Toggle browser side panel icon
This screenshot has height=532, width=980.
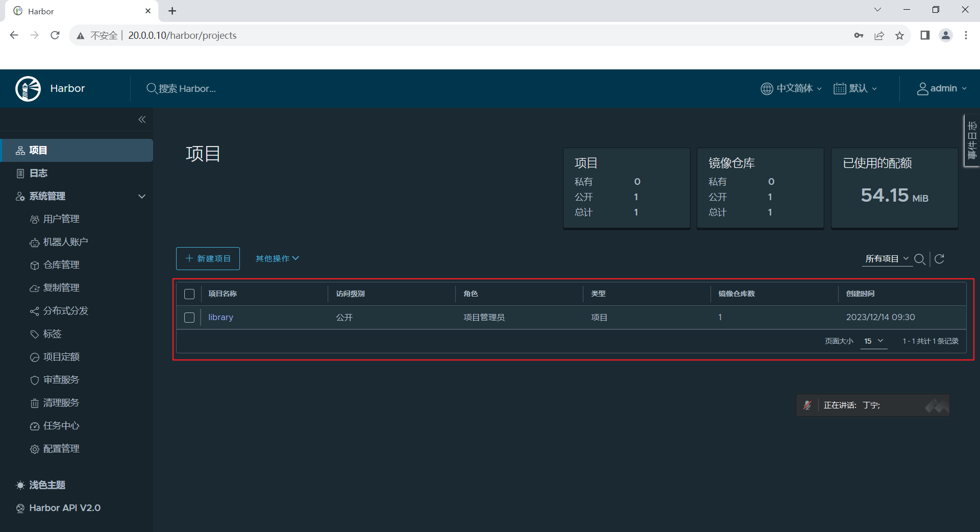point(925,35)
